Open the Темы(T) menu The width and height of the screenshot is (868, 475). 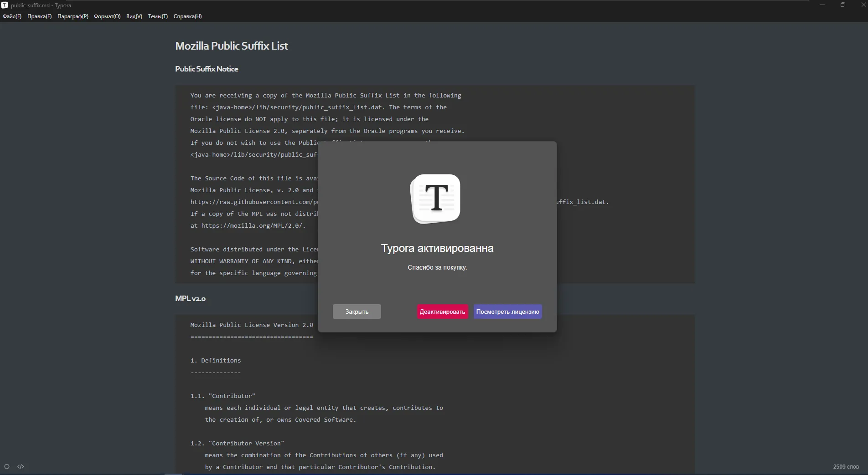158,16
